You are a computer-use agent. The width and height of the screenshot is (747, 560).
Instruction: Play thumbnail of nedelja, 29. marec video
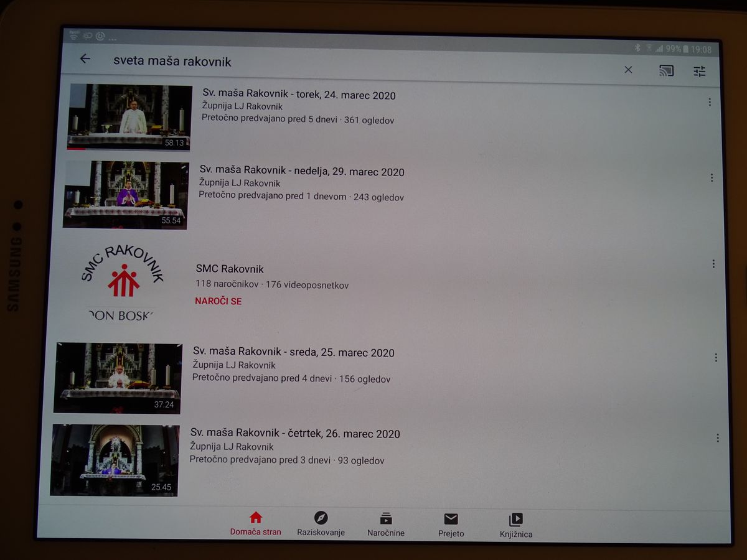point(126,195)
